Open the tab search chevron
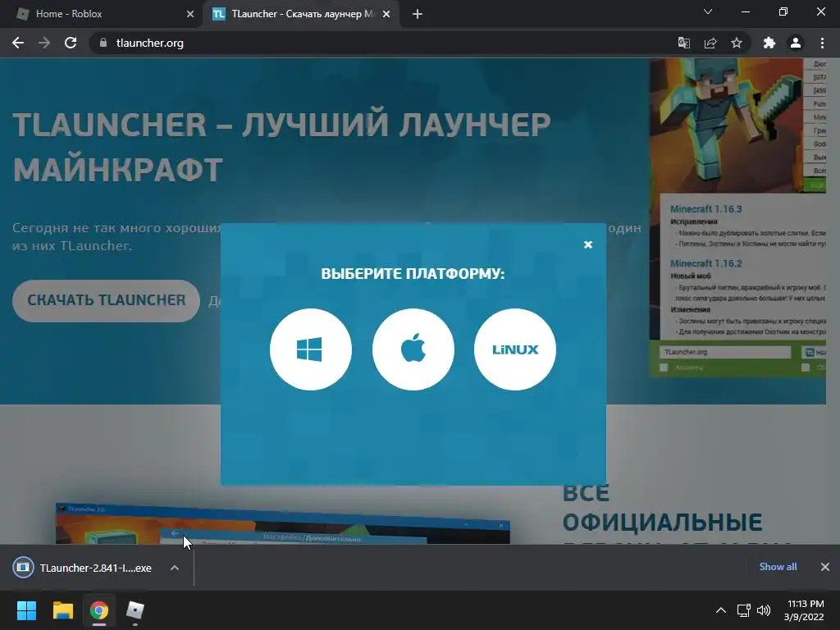Viewport: 840px width, 630px height. click(x=708, y=11)
